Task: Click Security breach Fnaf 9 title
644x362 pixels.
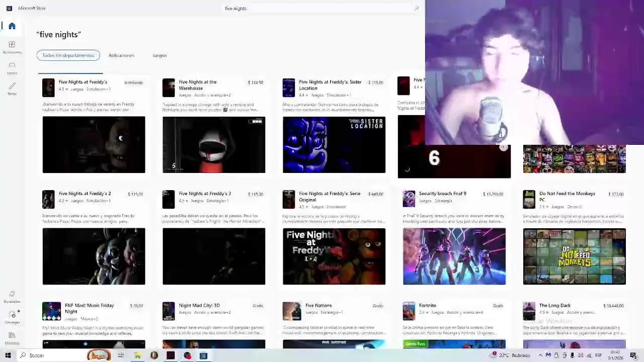Action: [x=443, y=194]
